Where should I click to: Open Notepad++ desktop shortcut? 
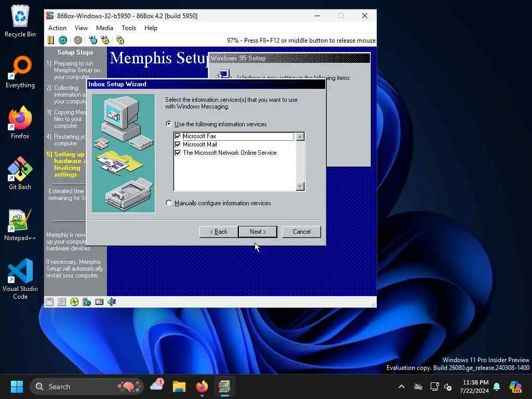[20, 224]
